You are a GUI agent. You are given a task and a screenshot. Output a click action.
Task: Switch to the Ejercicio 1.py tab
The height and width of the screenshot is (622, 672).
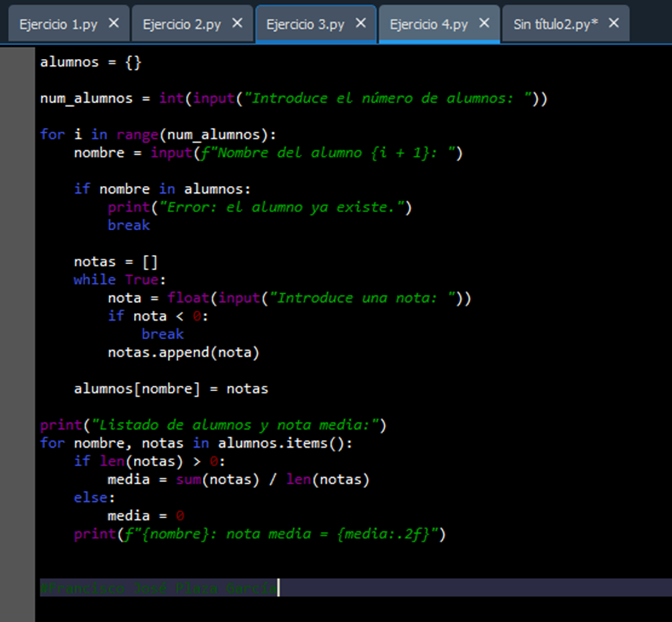(58, 24)
